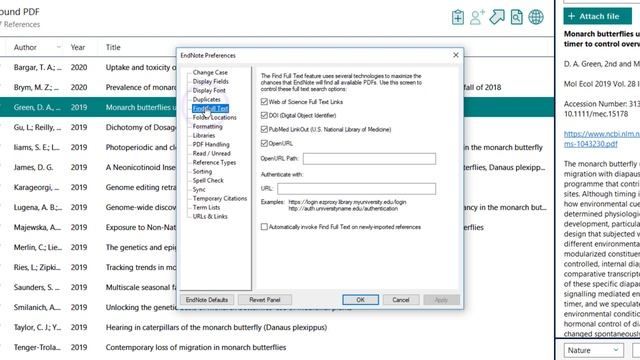Click the Attach file button

[x=597, y=16]
